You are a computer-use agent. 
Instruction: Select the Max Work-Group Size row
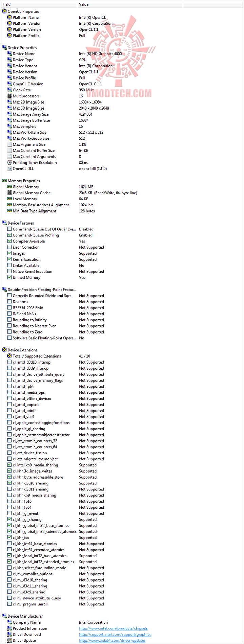pyautogui.click(x=122, y=139)
